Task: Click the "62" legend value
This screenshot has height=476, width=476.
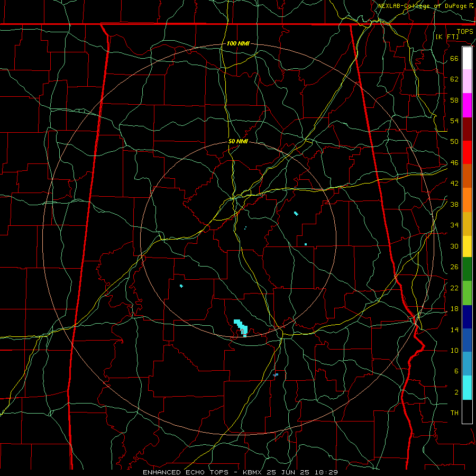Action: [454, 79]
